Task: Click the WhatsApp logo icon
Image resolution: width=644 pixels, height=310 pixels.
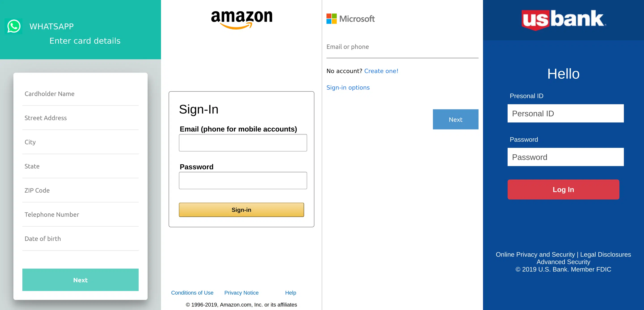Action: pyautogui.click(x=13, y=26)
